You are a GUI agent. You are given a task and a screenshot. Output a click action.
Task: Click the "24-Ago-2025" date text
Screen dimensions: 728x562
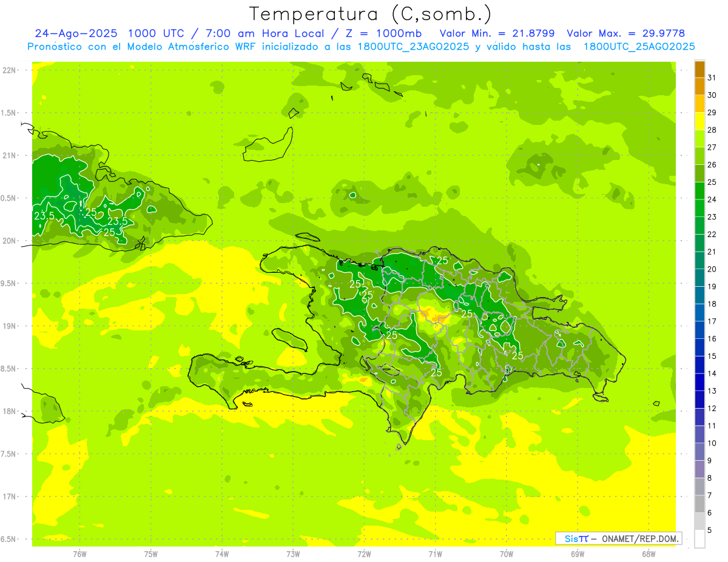(x=77, y=33)
